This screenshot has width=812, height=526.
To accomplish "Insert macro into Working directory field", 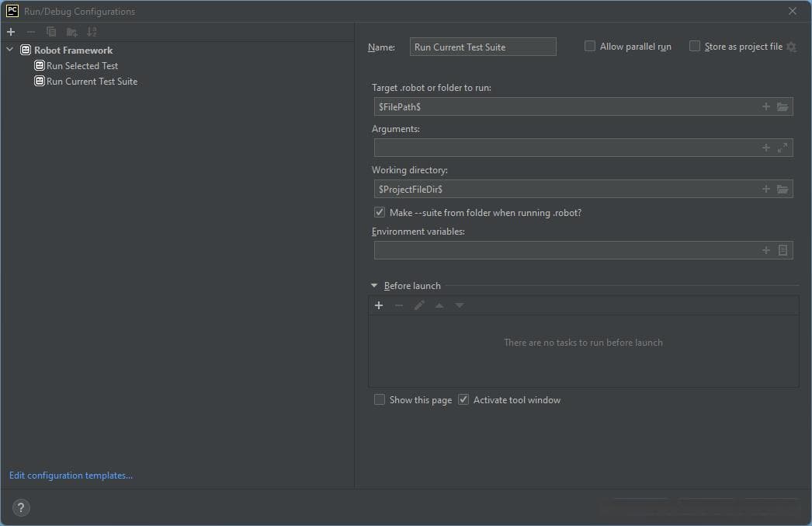I will pos(766,189).
